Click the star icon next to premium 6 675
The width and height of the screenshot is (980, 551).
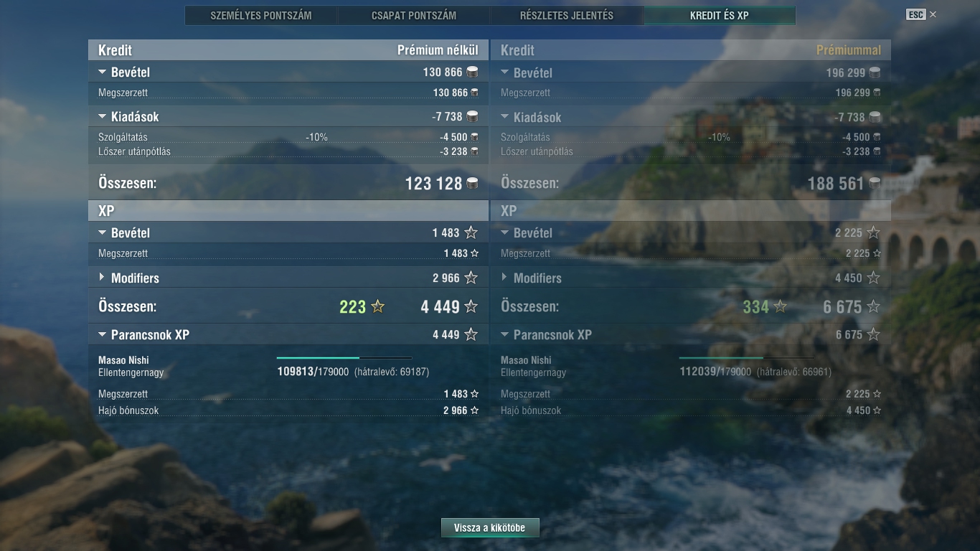873,307
